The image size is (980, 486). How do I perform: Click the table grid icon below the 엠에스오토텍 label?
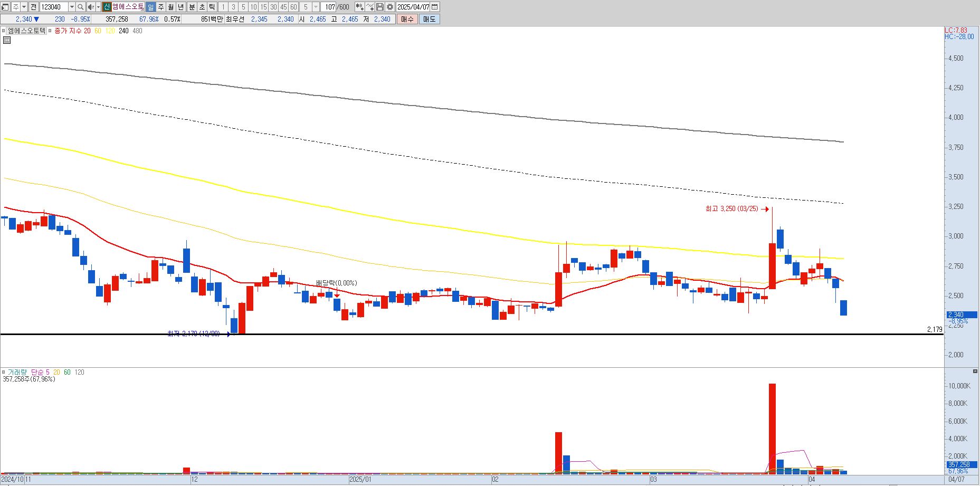[x=7, y=40]
